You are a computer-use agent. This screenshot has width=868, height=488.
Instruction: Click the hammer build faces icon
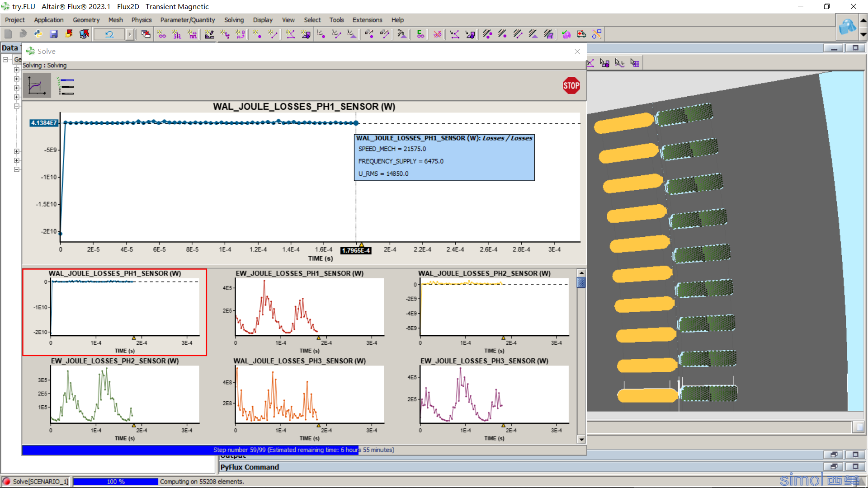pos(402,34)
